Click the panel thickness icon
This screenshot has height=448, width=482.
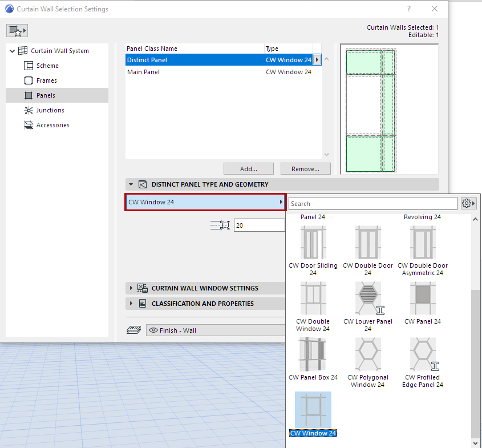pos(220,225)
